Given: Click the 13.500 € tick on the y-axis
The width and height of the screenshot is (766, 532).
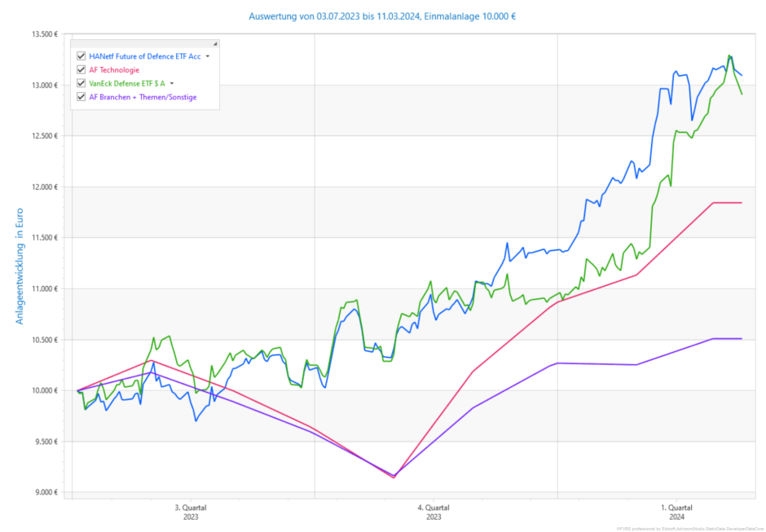Looking at the screenshot, I should pyautogui.click(x=46, y=34).
